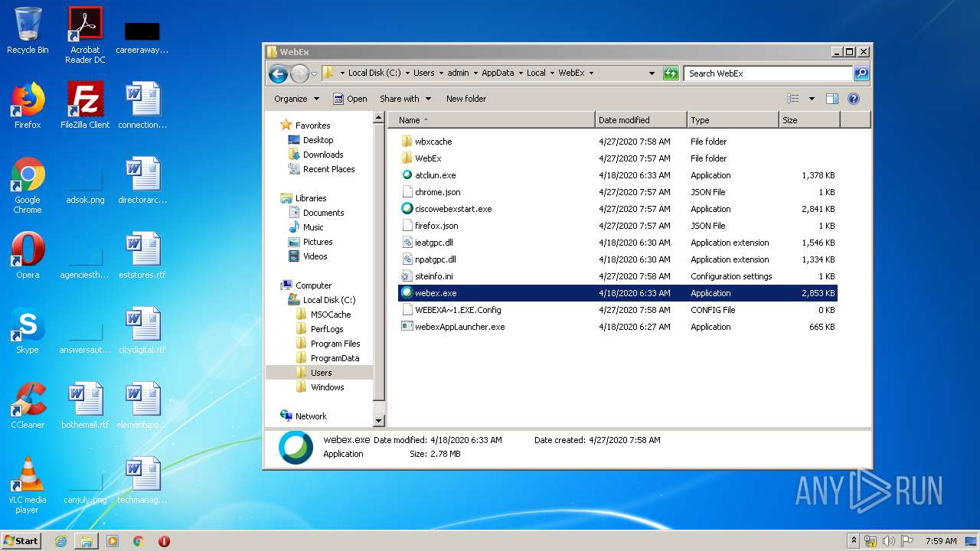
Task: Select the webex.exe file row
Action: pos(617,293)
